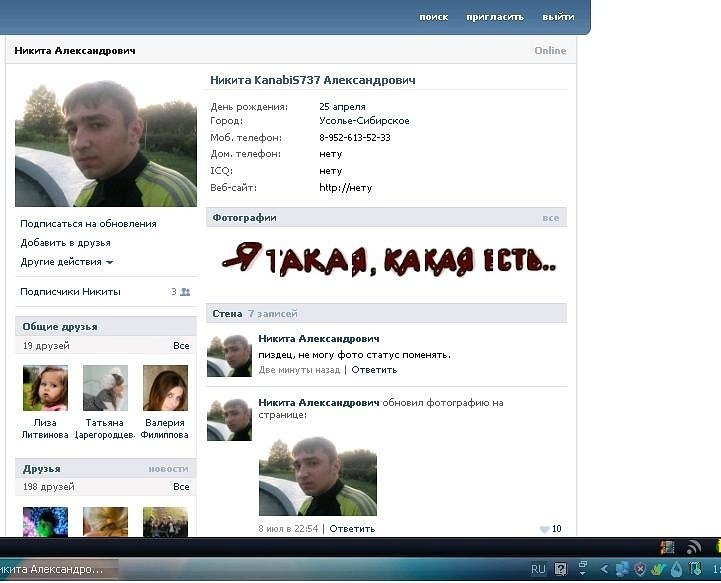Click "Подписаться на обновления" link

(x=88, y=224)
